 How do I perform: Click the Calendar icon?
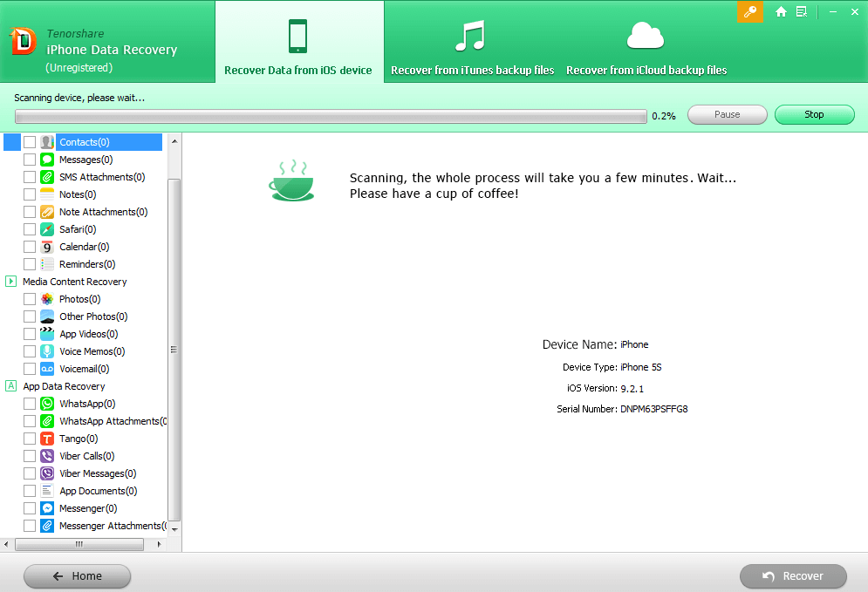47,247
